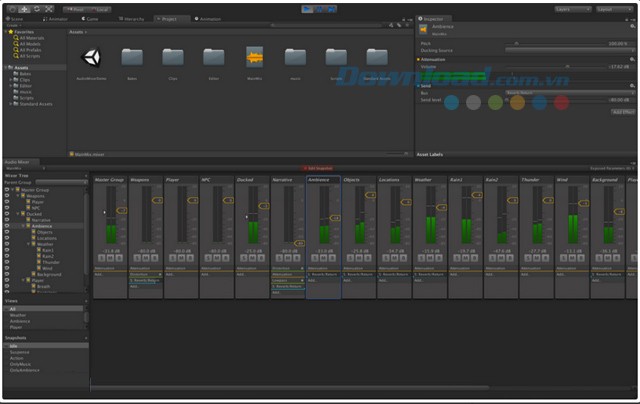Collapse the Assets folder tree
This screenshot has height=404, width=640.
click(7, 67)
